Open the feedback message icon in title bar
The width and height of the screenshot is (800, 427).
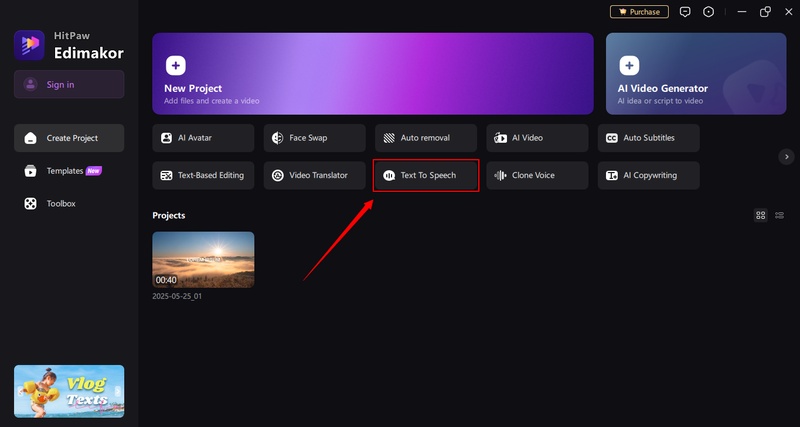click(685, 12)
